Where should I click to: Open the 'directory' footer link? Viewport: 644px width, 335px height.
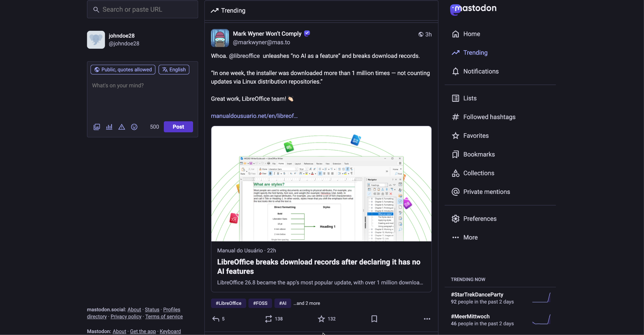97,317
